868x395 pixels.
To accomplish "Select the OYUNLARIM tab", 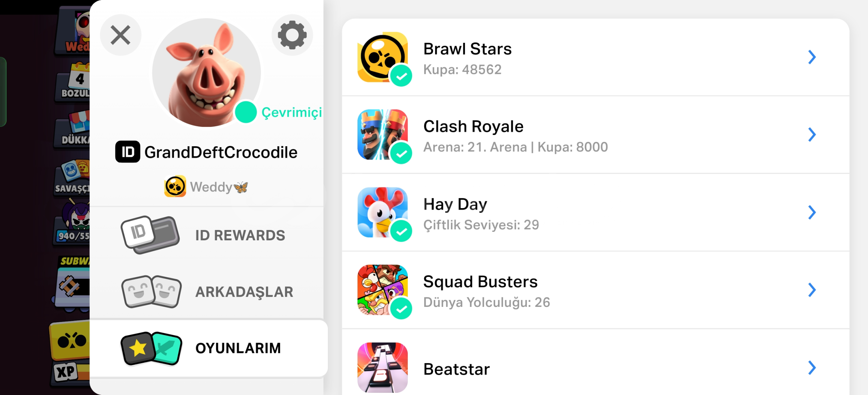I will pos(208,348).
